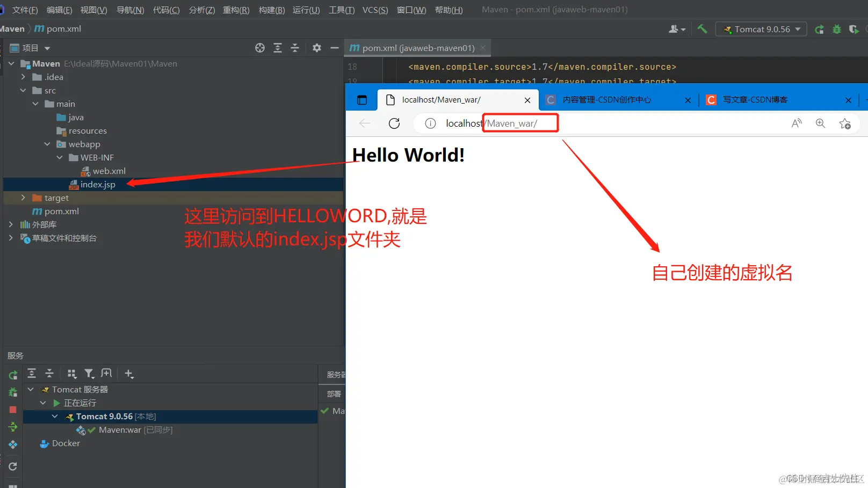868x488 pixels.
Task: Expand all services in the Services toolbar
Action: (32, 373)
